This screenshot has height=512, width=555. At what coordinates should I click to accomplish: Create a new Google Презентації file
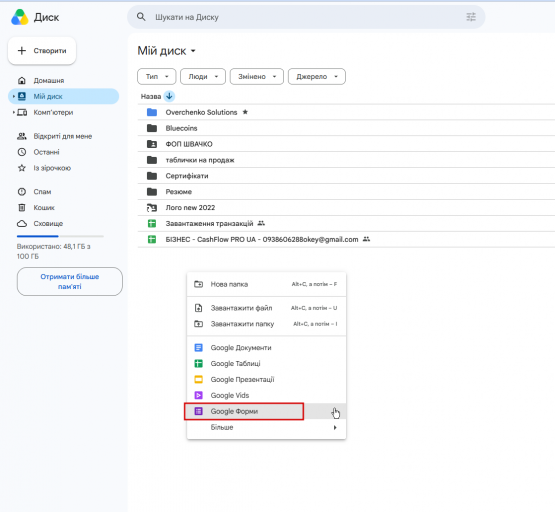[x=267, y=380]
